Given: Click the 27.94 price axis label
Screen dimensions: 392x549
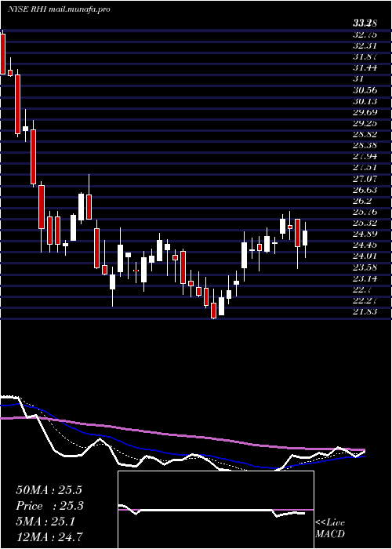Looking at the screenshot, I should pyautogui.click(x=365, y=157).
